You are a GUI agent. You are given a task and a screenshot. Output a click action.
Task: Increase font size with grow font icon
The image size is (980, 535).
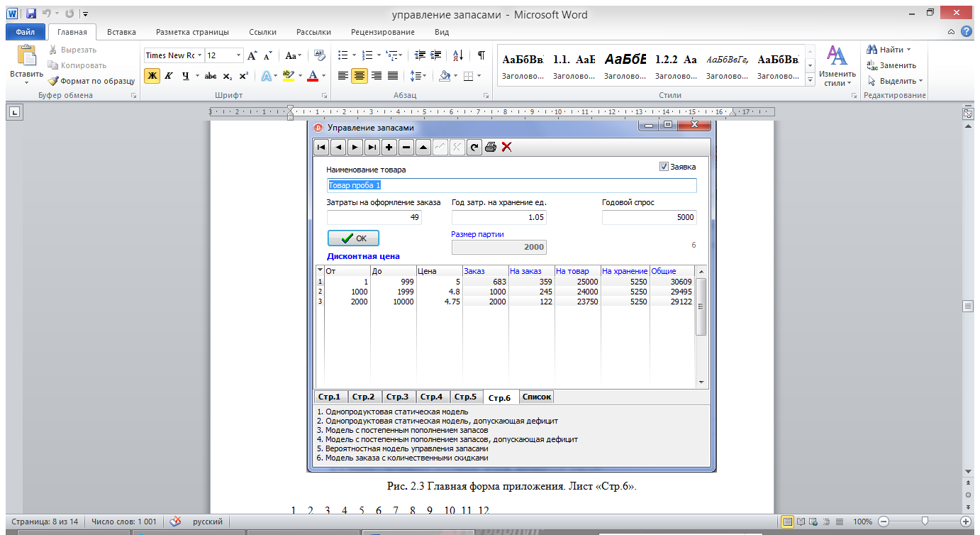[252, 55]
